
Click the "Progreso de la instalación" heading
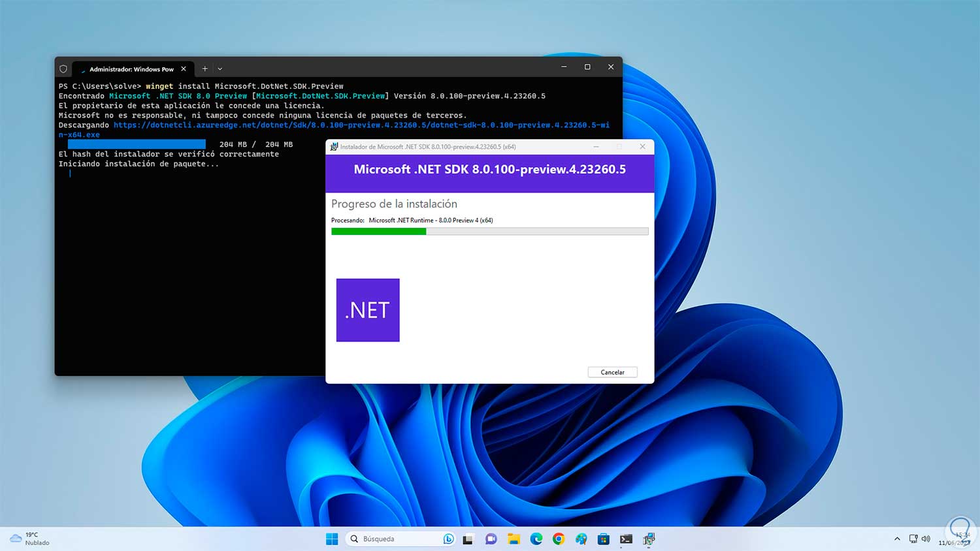point(394,204)
